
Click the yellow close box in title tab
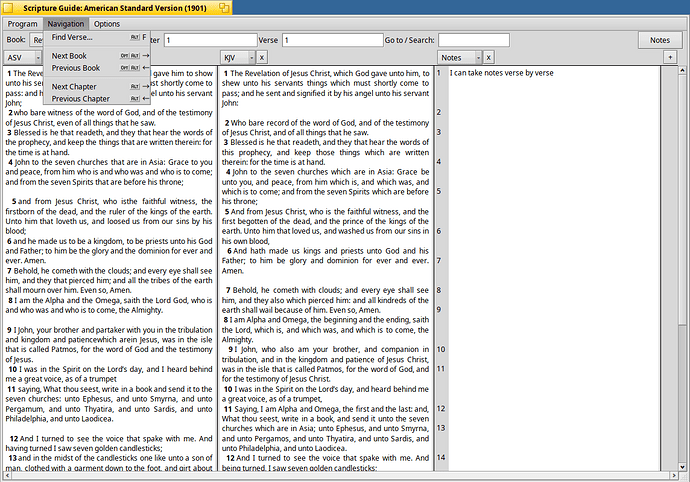pos(8,7)
